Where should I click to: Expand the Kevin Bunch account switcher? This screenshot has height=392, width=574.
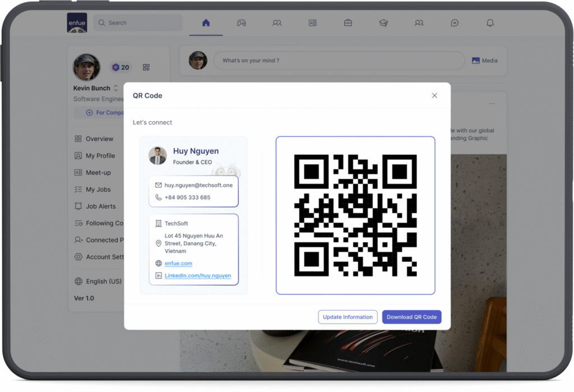point(115,88)
